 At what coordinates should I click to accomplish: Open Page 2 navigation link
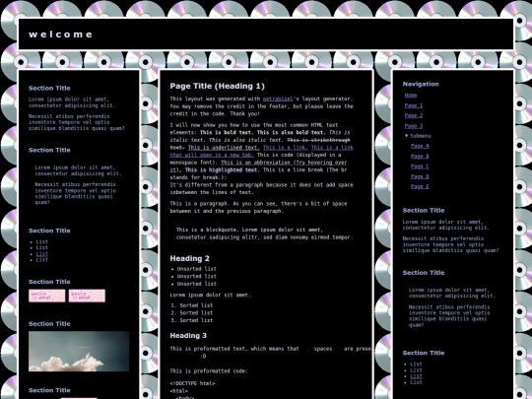click(414, 115)
